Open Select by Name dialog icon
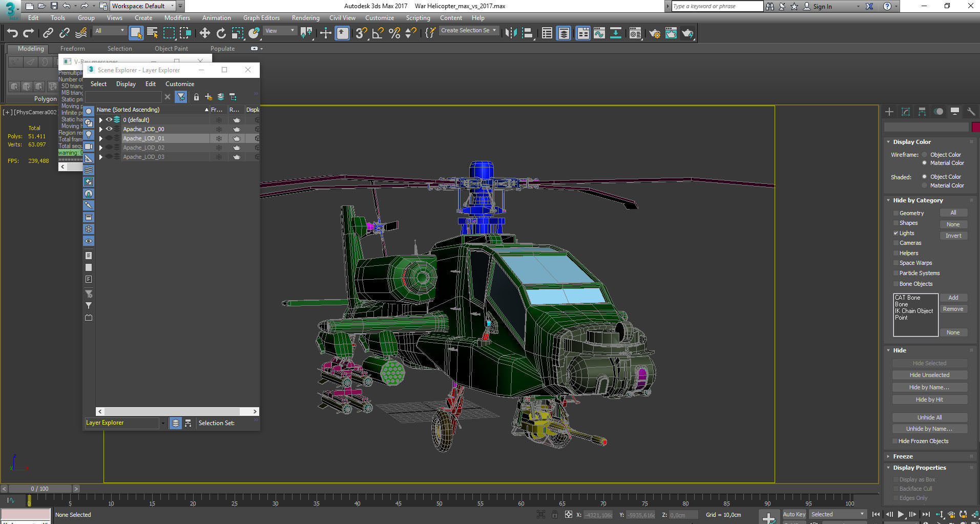This screenshot has width=980, height=524. (x=152, y=33)
